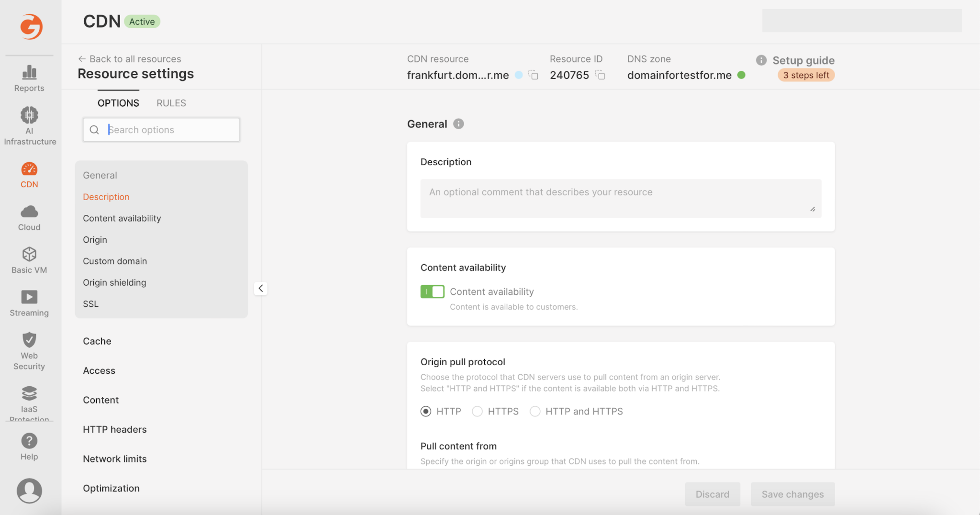
Task: Expand the Access settings section
Action: [99, 370]
